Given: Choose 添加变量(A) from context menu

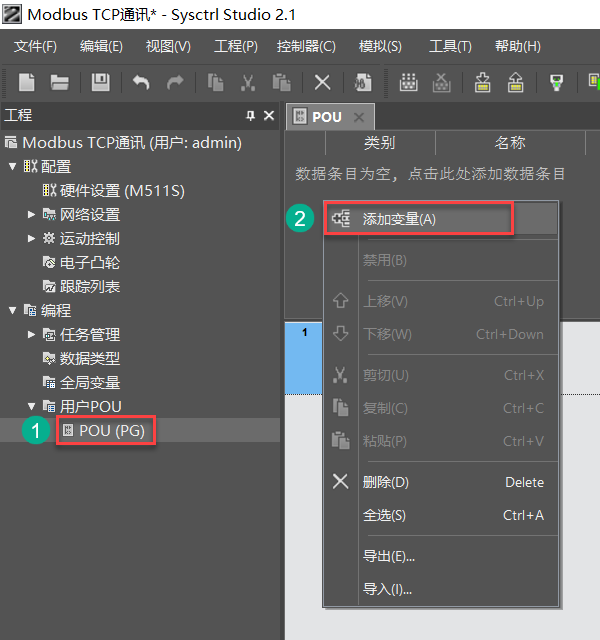Looking at the screenshot, I should [x=441, y=219].
